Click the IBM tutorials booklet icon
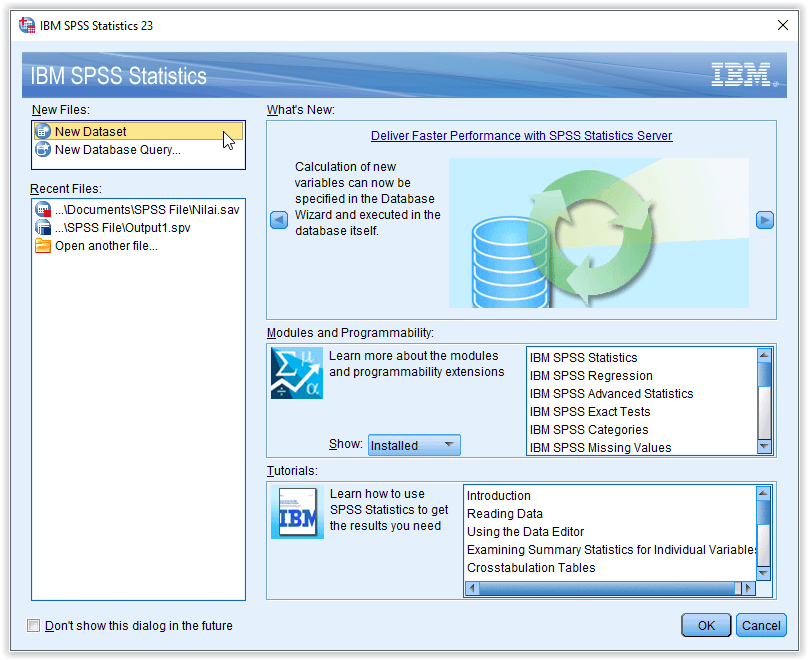The height and width of the screenshot is (660, 808). (x=297, y=512)
